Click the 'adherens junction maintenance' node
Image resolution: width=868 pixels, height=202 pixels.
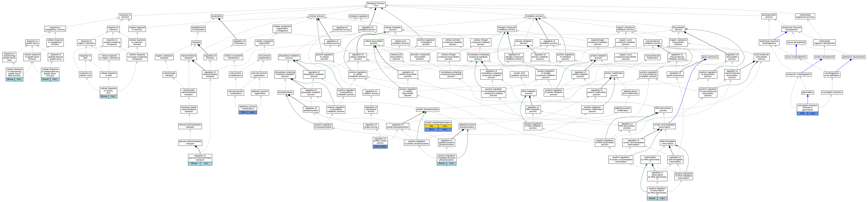pyautogui.click(x=248, y=109)
